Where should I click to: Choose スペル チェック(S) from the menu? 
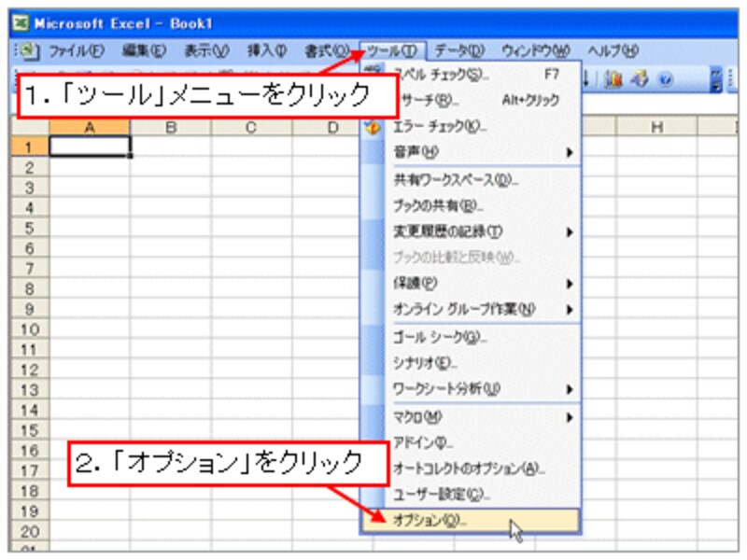(471, 75)
